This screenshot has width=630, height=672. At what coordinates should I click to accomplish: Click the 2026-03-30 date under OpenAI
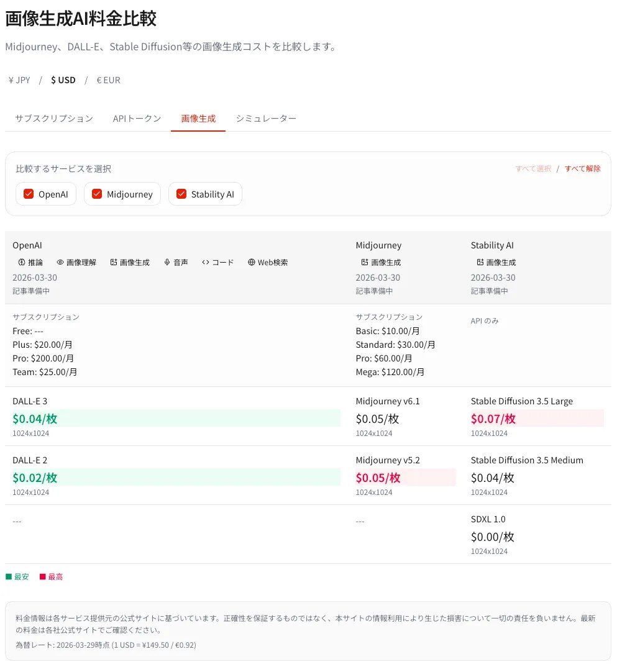point(35,278)
